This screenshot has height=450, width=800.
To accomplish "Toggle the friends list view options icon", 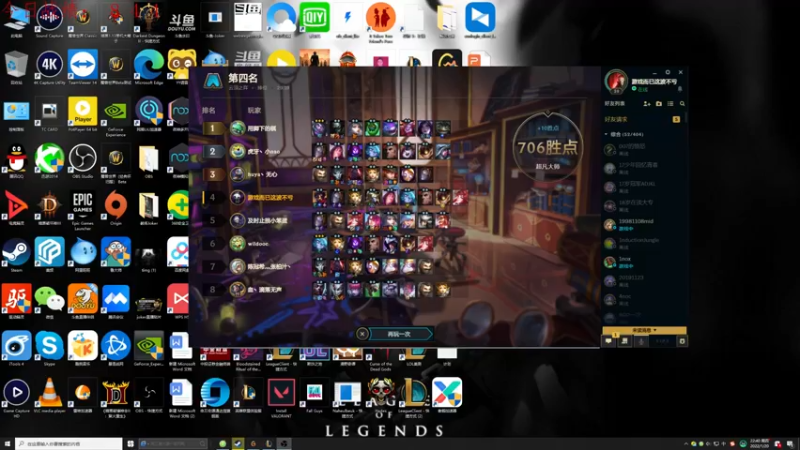I will pos(670,104).
